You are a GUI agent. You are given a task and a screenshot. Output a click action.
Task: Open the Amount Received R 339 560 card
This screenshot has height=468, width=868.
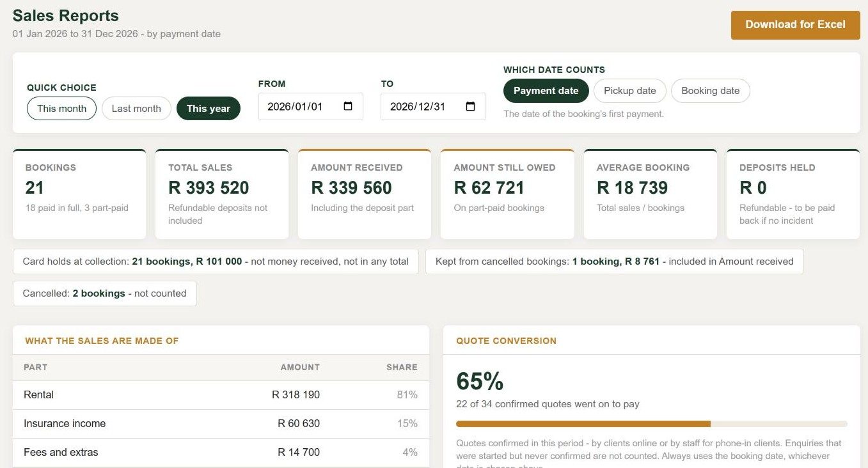365,194
